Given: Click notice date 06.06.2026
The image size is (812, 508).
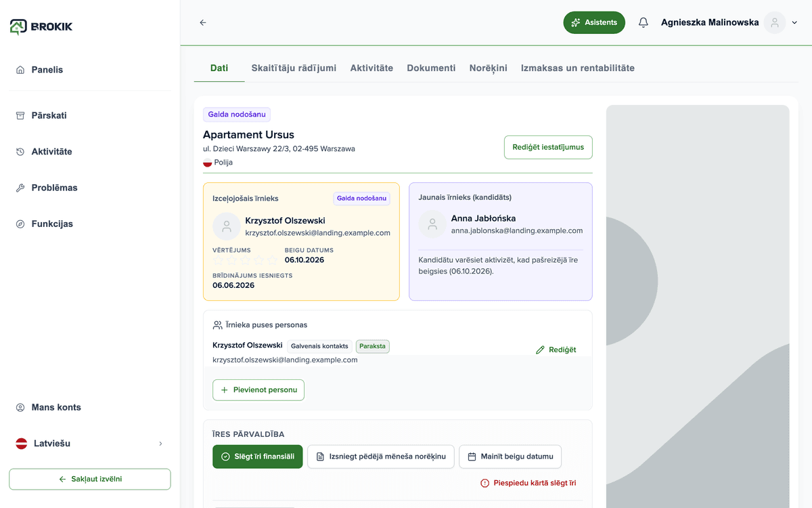Looking at the screenshot, I should coord(233,285).
